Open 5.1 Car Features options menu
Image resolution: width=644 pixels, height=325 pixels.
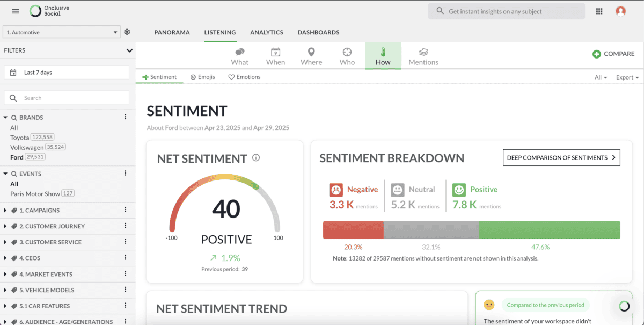point(126,306)
